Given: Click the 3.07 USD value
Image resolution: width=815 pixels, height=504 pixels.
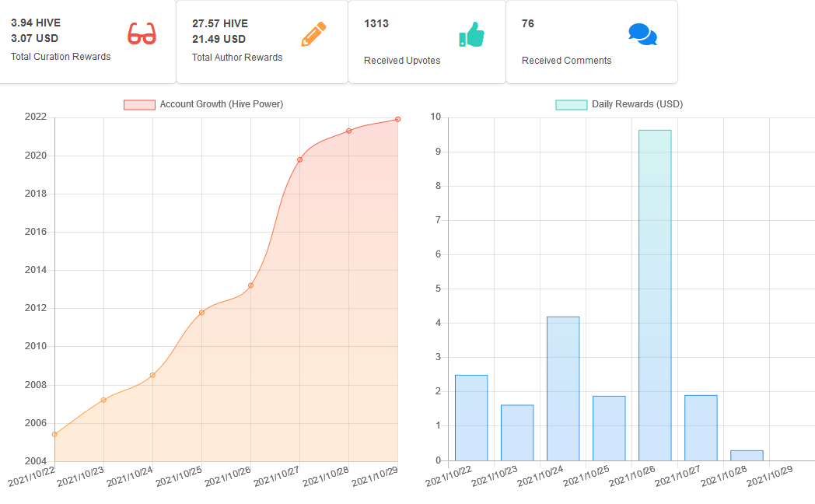Looking at the screenshot, I should pyautogui.click(x=35, y=38).
